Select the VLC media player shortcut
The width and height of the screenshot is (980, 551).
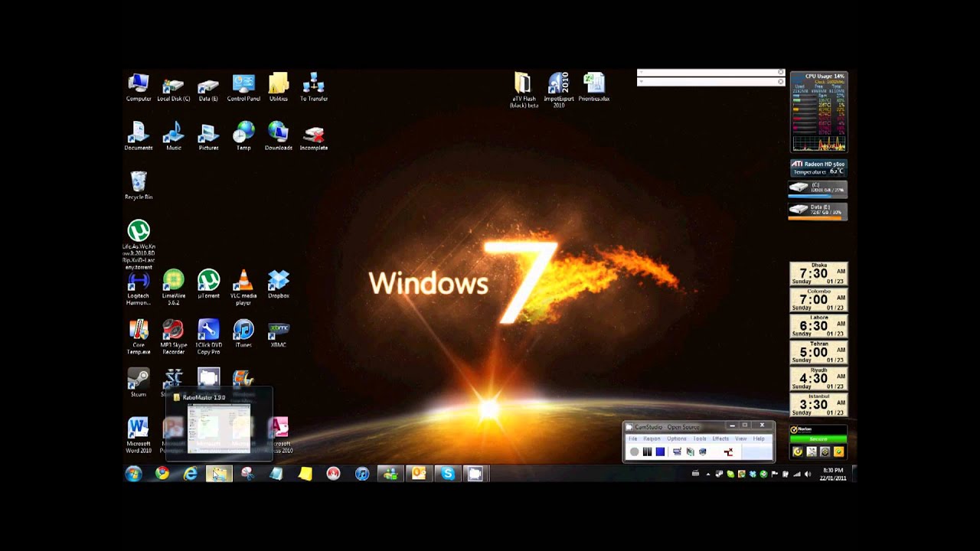(x=243, y=289)
